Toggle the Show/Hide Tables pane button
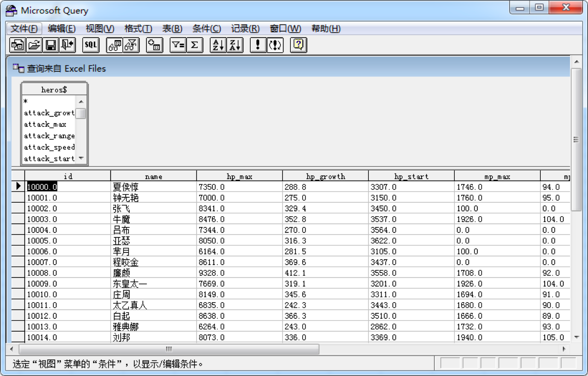Viewport: 588px width, 376px height. [x=115, y=45]
